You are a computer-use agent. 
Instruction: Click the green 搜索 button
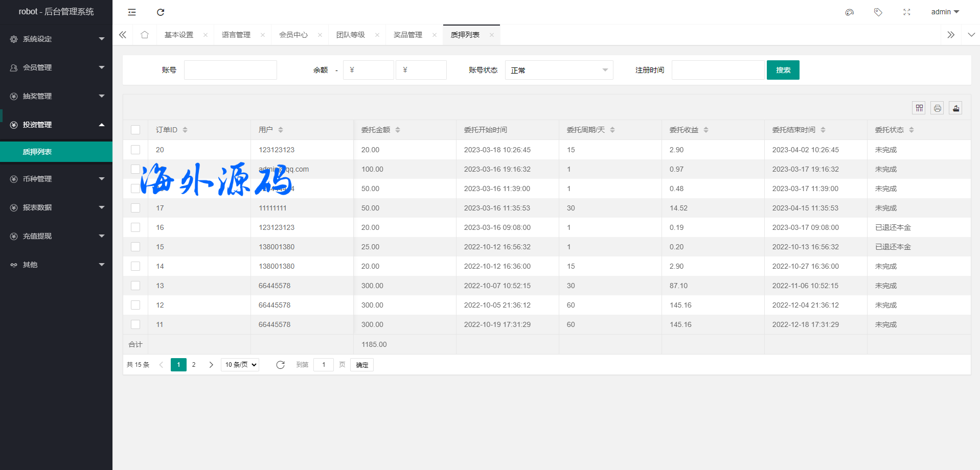click(783, 70)
